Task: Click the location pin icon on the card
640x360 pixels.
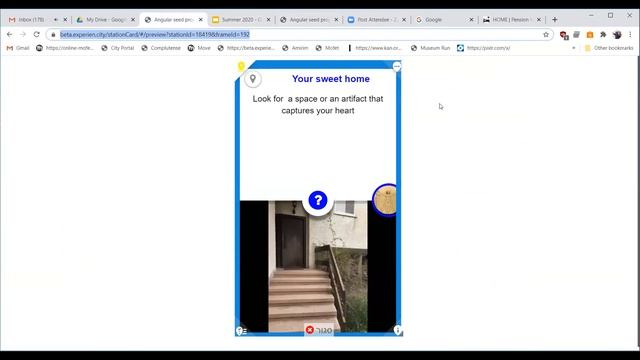Action: (253, 79)
